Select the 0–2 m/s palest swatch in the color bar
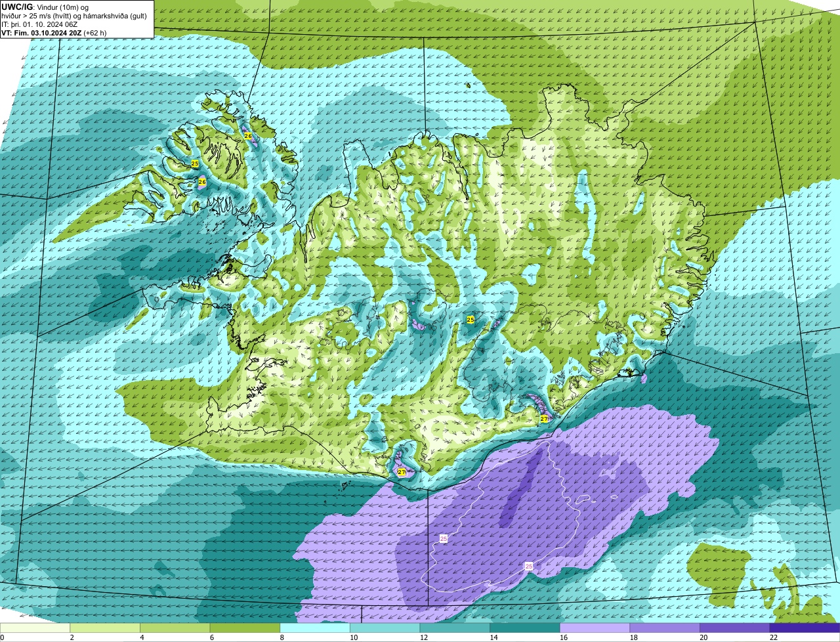This screenshot has width=840, height=642. pyautogui.click(x=35, y=628)
